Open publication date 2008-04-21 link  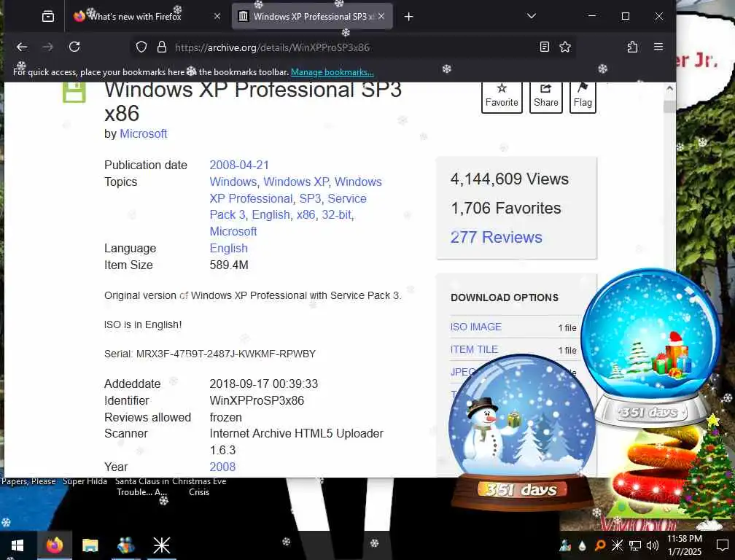[239, 166]
